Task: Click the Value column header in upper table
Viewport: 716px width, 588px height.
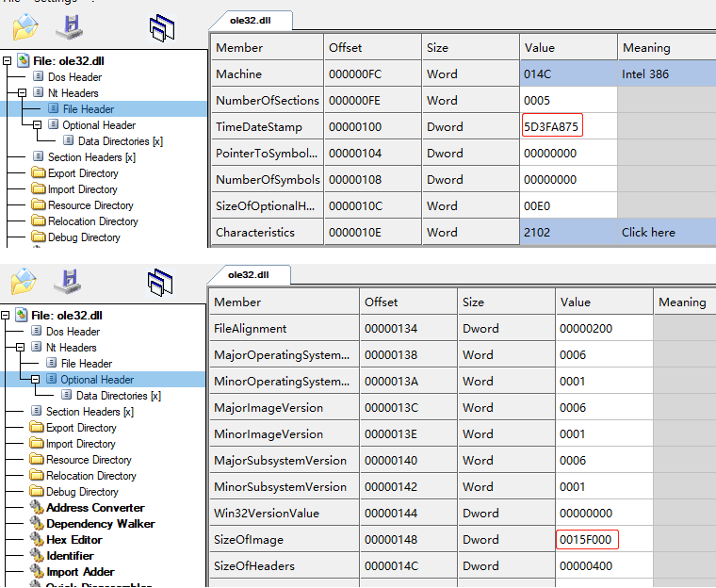Action: pos(568,47)
